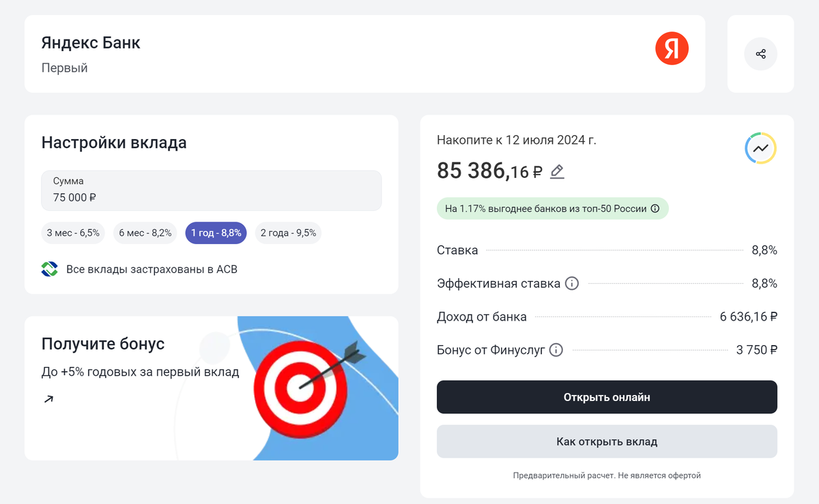819x504 pixels.
Task: Click the Предварительный расчет disclaimer text
Action: tap(607, 475)
